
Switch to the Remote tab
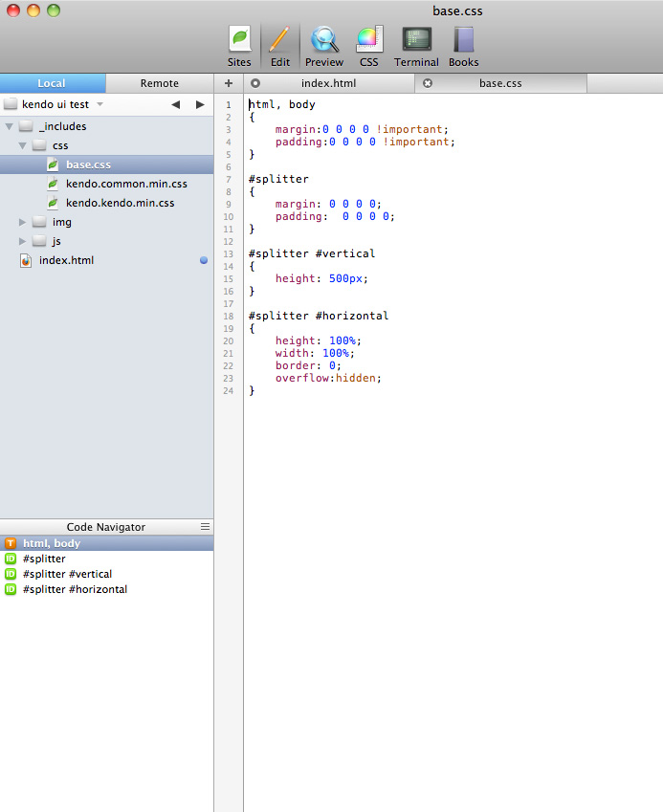(159, 83)
